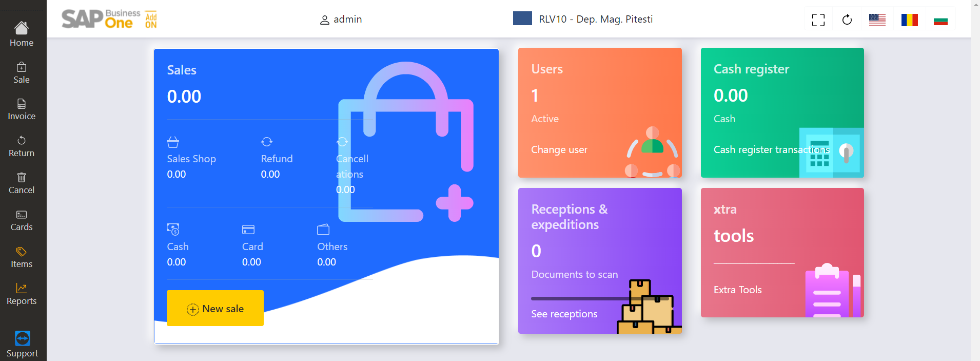Click the blue store flag icon
This screenshot has width=980, height=361.
point(522,18)
